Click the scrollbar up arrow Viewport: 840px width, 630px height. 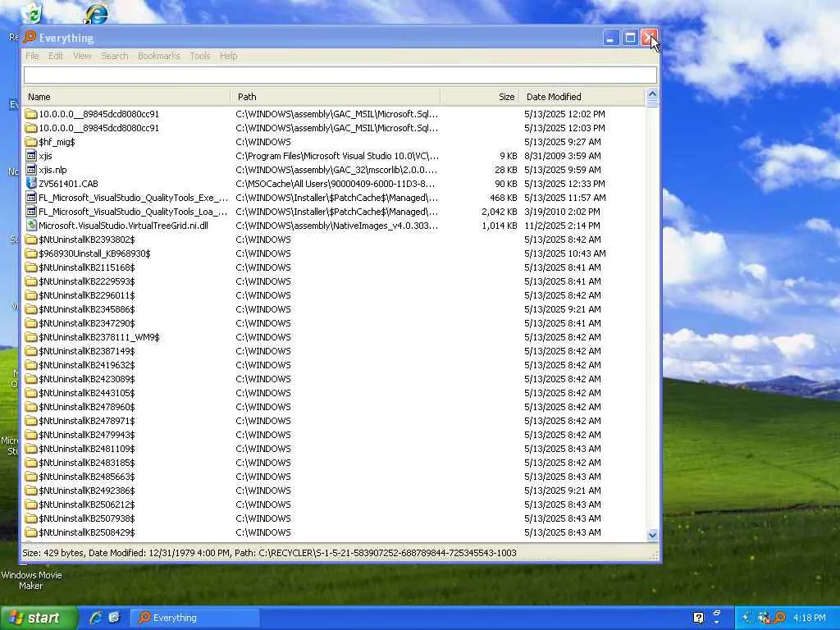[652, 94]
